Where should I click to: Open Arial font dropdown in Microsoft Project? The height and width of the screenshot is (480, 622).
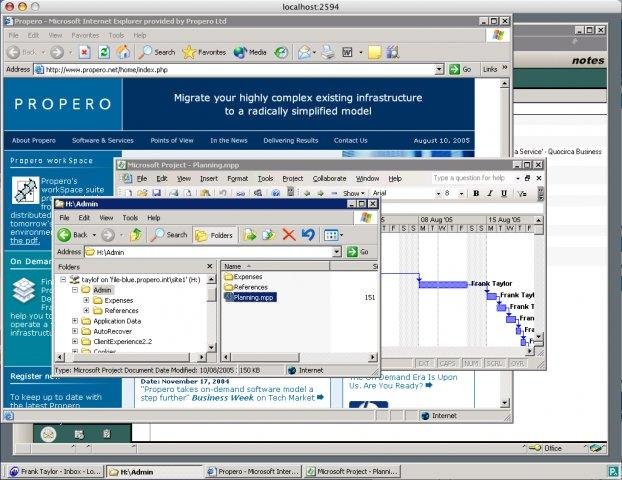[438, 194]
